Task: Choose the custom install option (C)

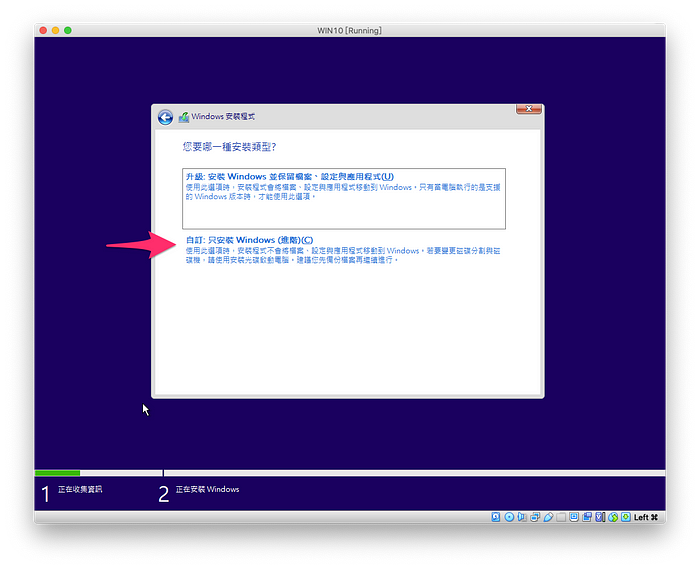Action: coord(249,240)
